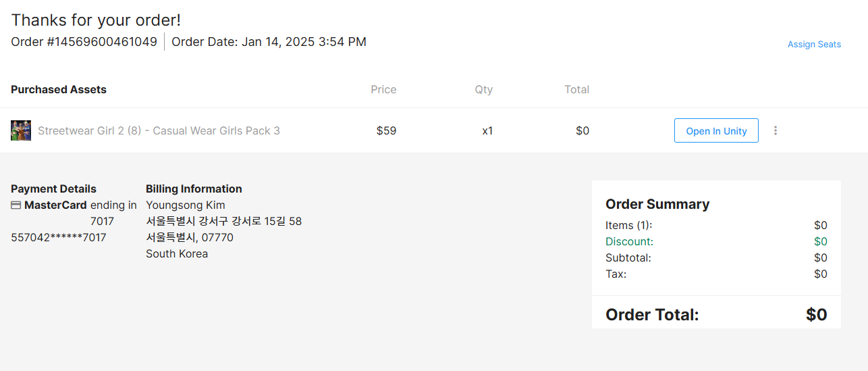Click the South Korea country line
Image resolution: width=868 pixels, height=371 pixels.
(177, 254)
